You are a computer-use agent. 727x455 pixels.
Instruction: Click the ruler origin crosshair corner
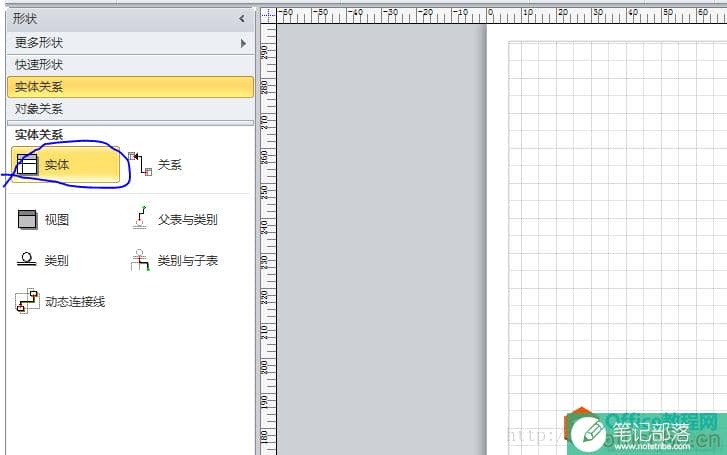[268, 15]
